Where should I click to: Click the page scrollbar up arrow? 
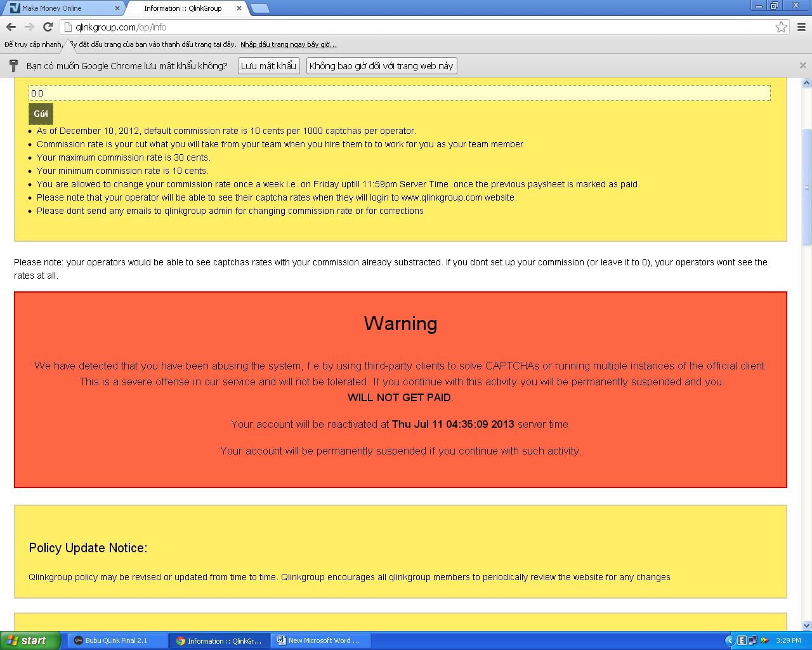tap(807, 83)
